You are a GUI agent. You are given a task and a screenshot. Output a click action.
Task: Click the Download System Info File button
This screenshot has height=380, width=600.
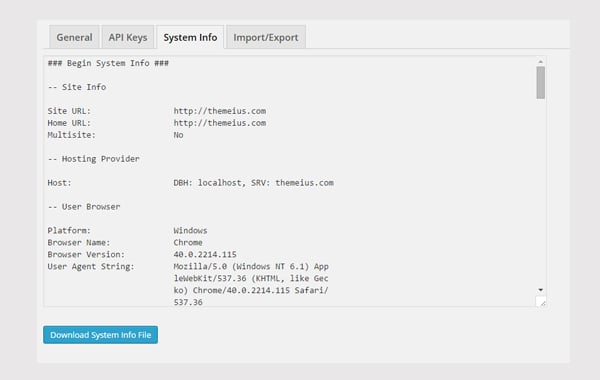(x=100, y=335)
